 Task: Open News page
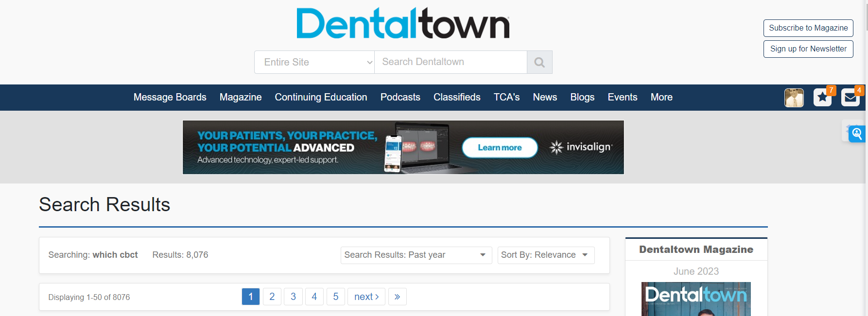tap(545, 97)
